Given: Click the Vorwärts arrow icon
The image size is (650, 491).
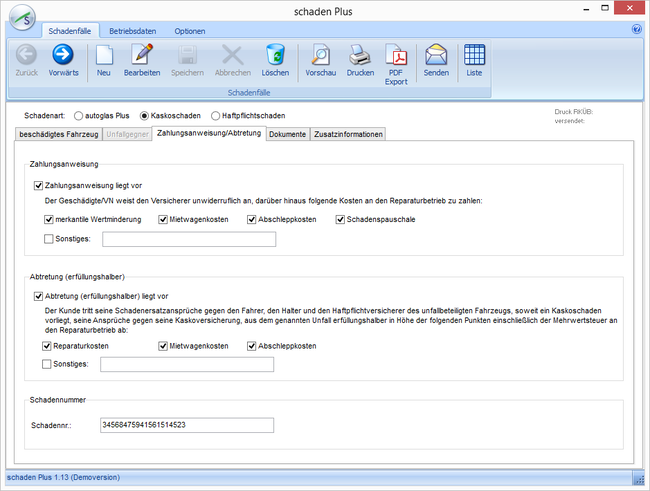Looking at the screenshot, I should [62, 55].
